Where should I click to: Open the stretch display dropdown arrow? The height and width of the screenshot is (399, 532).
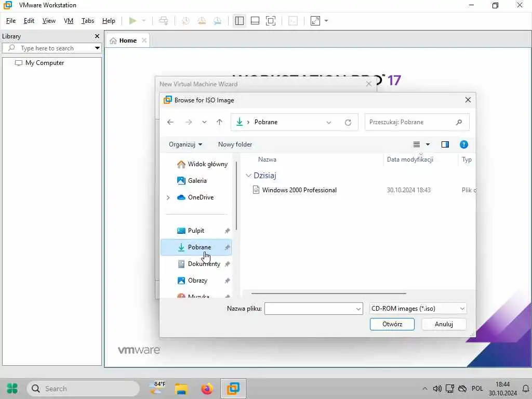point(326,21)
